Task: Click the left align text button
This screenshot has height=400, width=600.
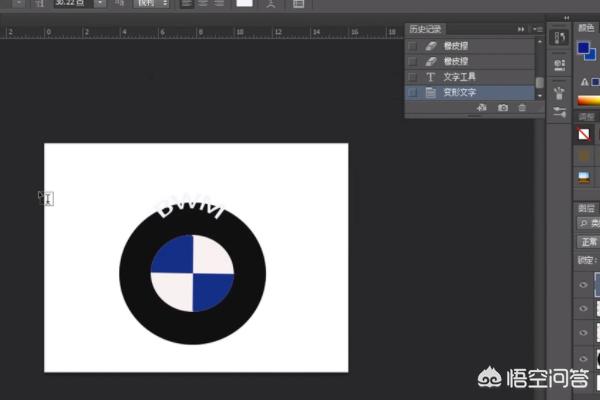Action: (187, 3)
